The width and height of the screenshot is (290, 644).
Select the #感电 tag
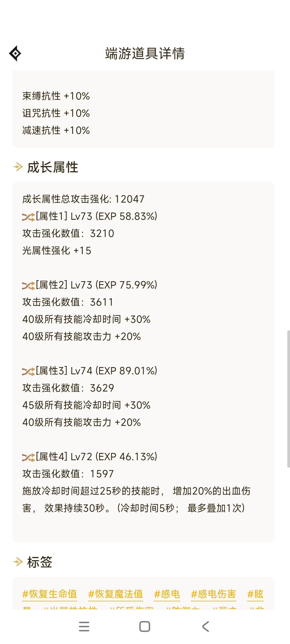point(167,594)
